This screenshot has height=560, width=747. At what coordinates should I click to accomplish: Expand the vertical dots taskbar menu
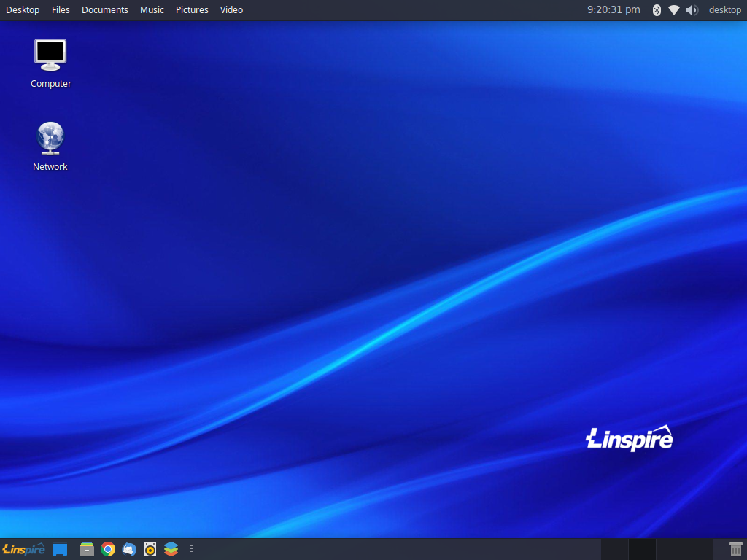pos(191,549)
